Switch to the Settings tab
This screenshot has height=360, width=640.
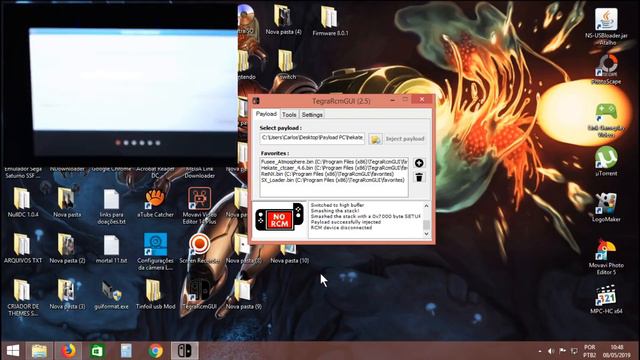pyautogui.click(x=312, y=115)
